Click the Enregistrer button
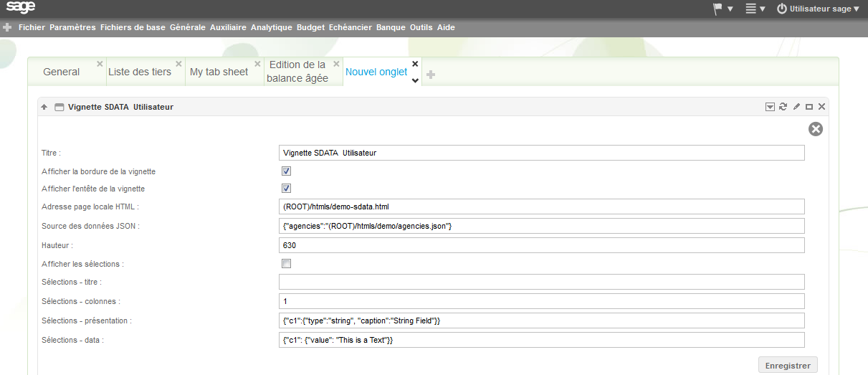The image size is (868, 375). [x=788, y=366]
